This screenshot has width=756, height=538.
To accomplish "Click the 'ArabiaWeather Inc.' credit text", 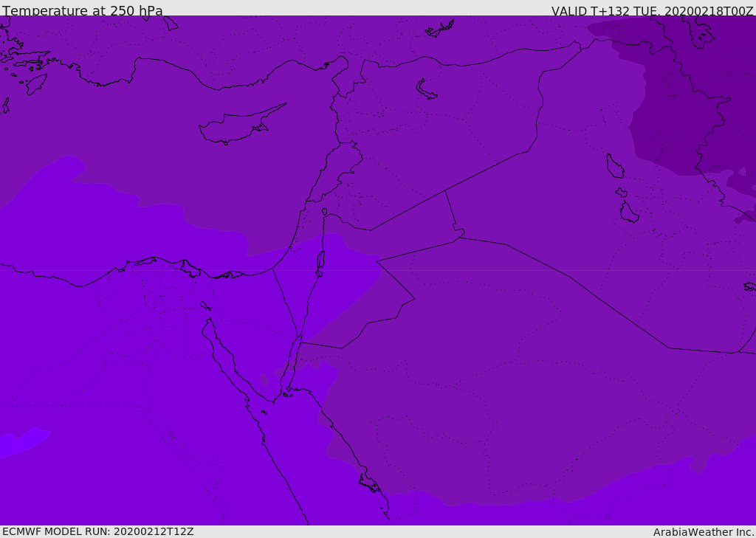I will (703, 532).
